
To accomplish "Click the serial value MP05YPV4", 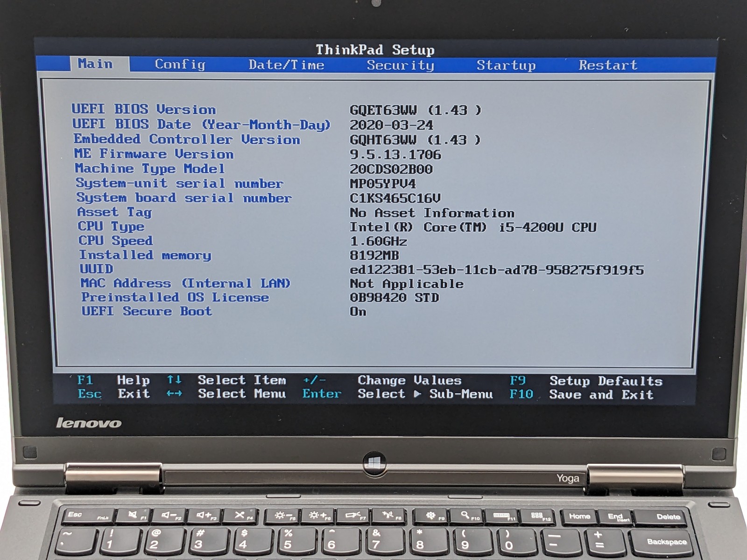I will (x=383, y=184).
